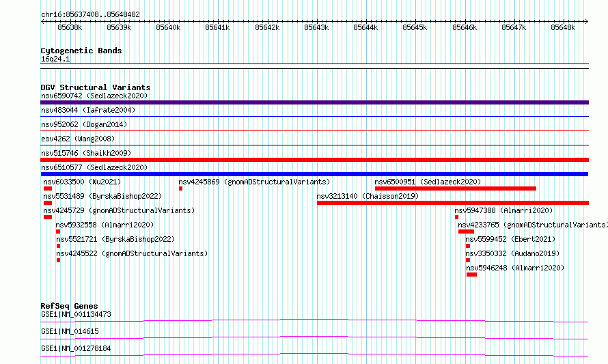Click the 85645k ruler tick label

[x=415, y=27]
